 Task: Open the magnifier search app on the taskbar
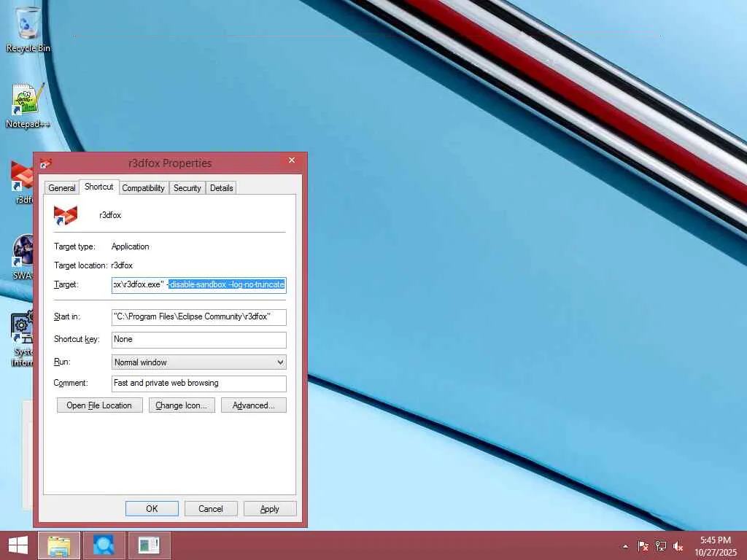(104, 545)
